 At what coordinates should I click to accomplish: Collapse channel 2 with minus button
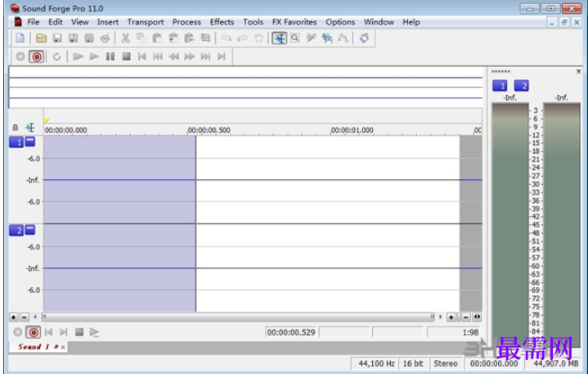coord(30,230)
